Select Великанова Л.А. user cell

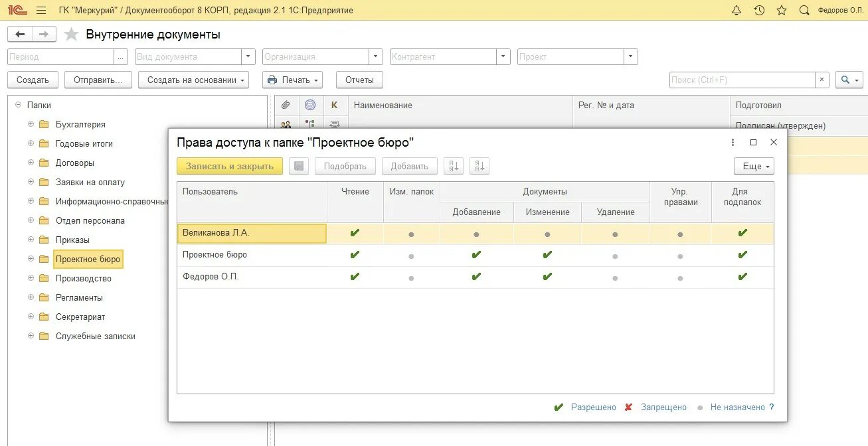252,233
